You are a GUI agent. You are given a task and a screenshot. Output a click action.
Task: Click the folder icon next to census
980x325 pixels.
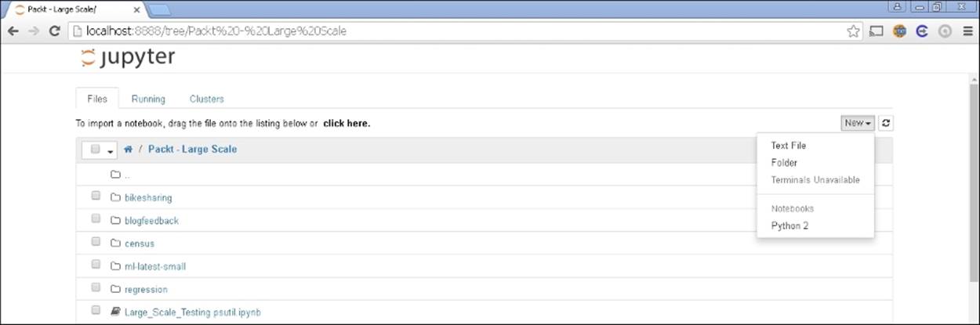point(116,244)
